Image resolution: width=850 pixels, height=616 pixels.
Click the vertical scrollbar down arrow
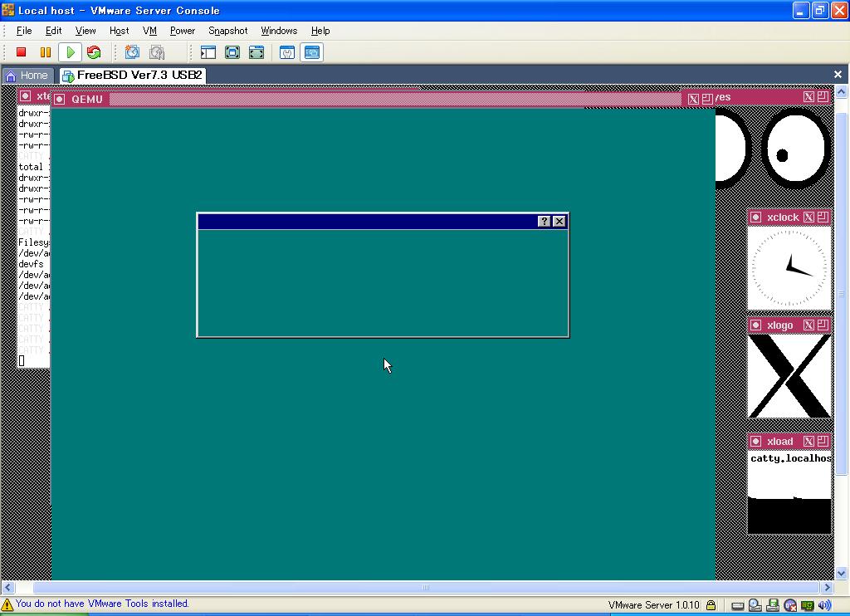[x=842, y=573]
